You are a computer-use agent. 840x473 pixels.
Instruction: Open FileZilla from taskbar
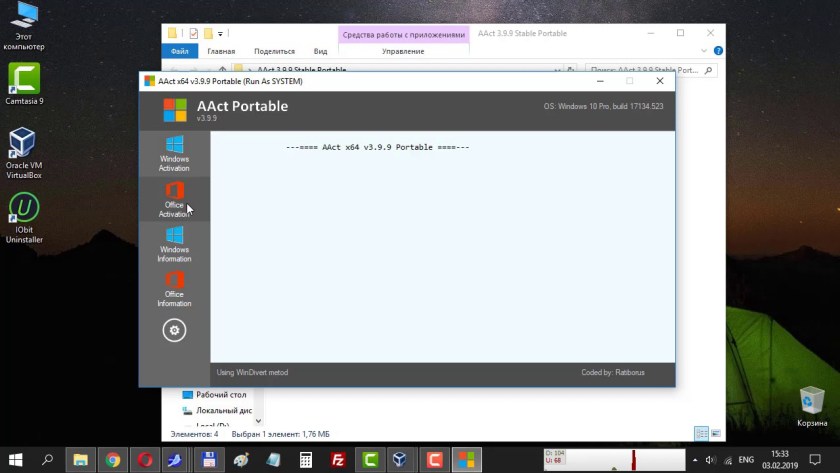pyautogui.click(x=338, y=460)
